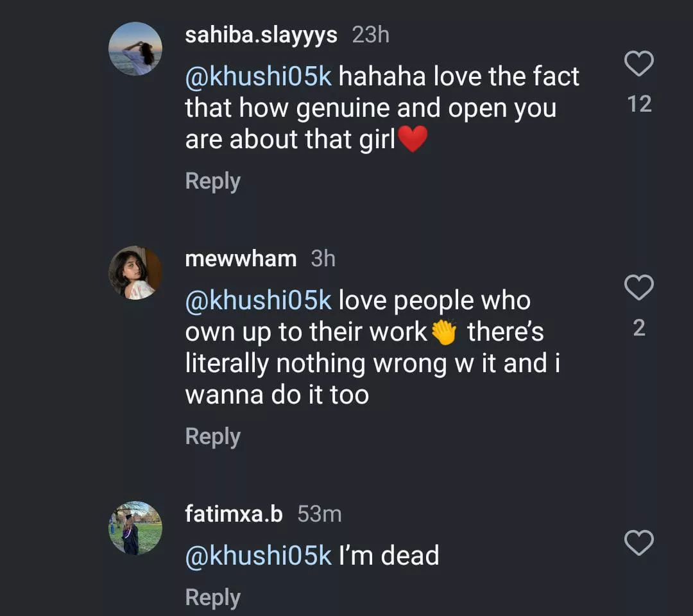The image size is (693, 616).
Task: Open fatimxa.b's profile picture
Action: (135, 528)
